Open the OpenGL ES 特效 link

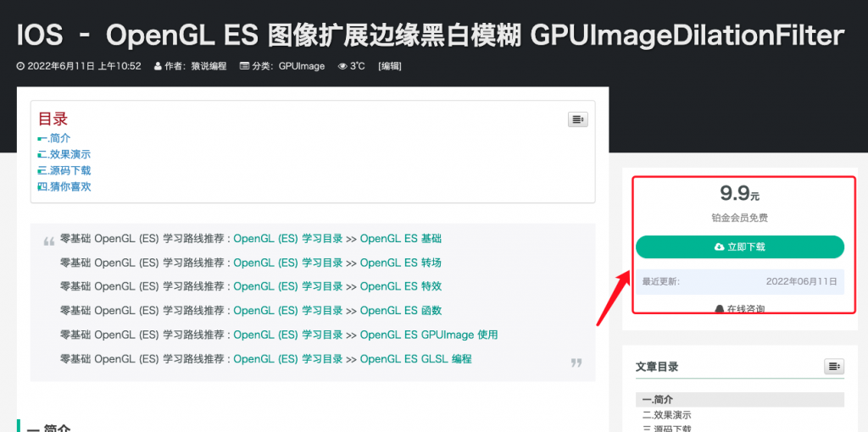pyautogui.click(x=401, y=286)
